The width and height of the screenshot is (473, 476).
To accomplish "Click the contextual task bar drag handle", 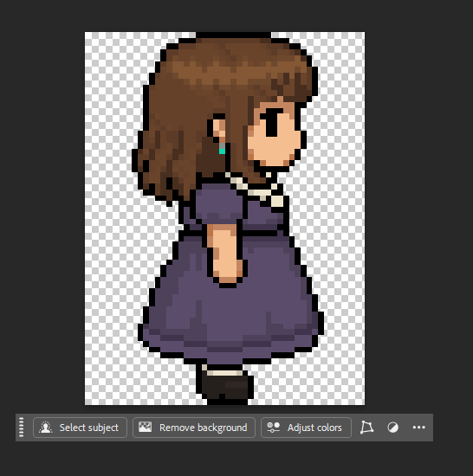I will [x=22, y=428].
